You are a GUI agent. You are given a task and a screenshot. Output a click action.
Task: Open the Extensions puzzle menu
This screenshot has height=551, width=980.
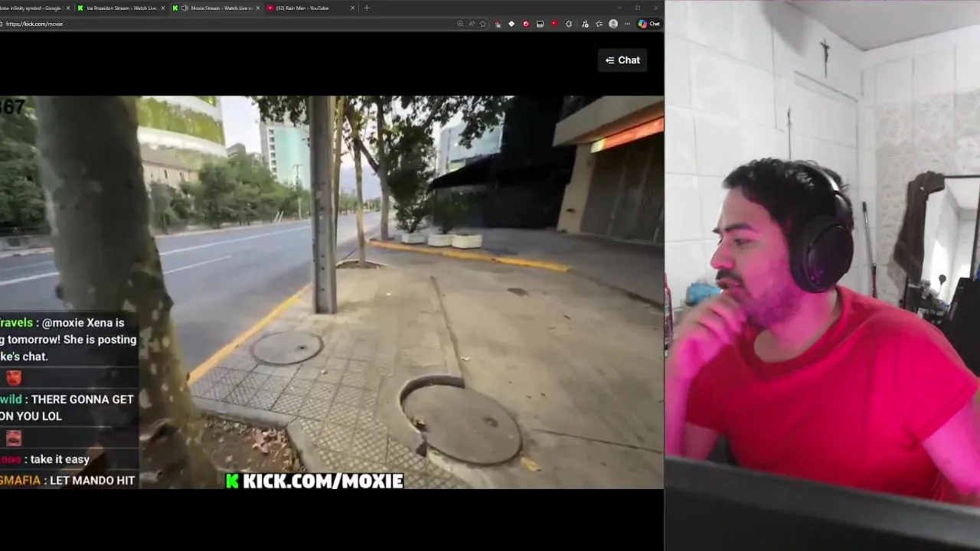(569, 24)
